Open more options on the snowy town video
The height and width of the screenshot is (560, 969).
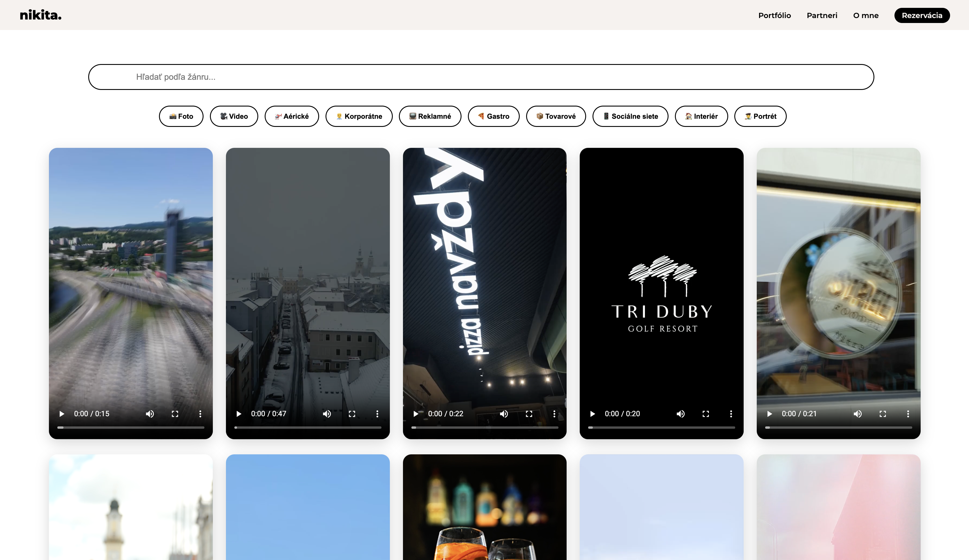tap(377, 414)
